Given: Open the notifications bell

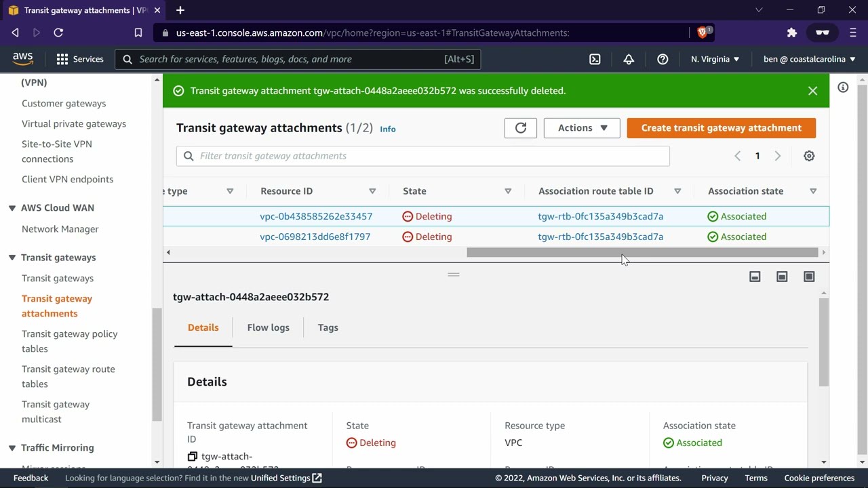Looking at the screenshot, I should coord(629,59).
